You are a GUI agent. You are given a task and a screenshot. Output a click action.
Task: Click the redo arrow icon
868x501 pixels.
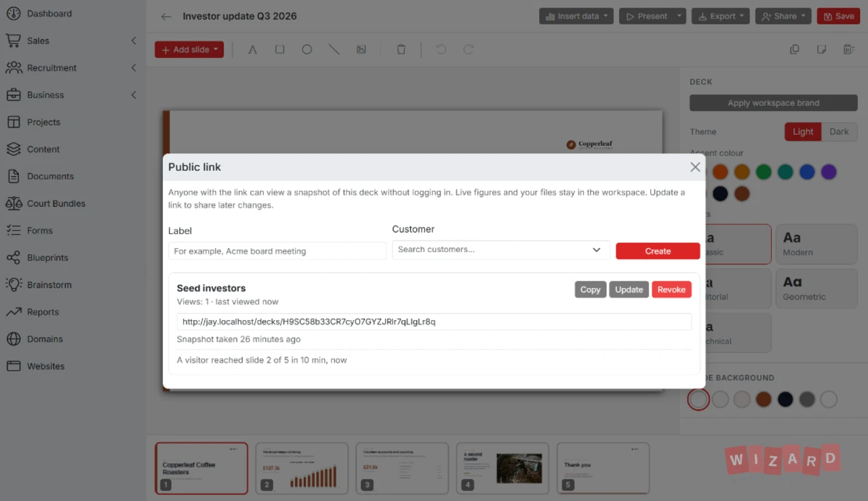click(468, 49)
